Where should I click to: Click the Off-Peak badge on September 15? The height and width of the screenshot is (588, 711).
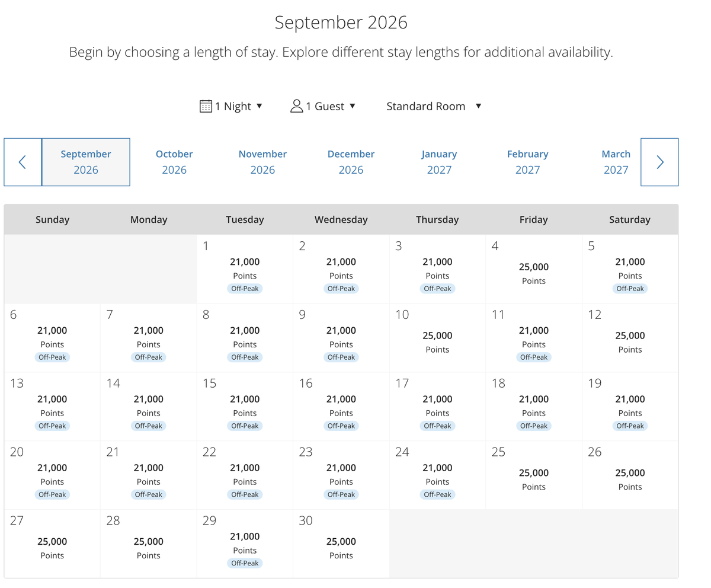click(245, 426)
